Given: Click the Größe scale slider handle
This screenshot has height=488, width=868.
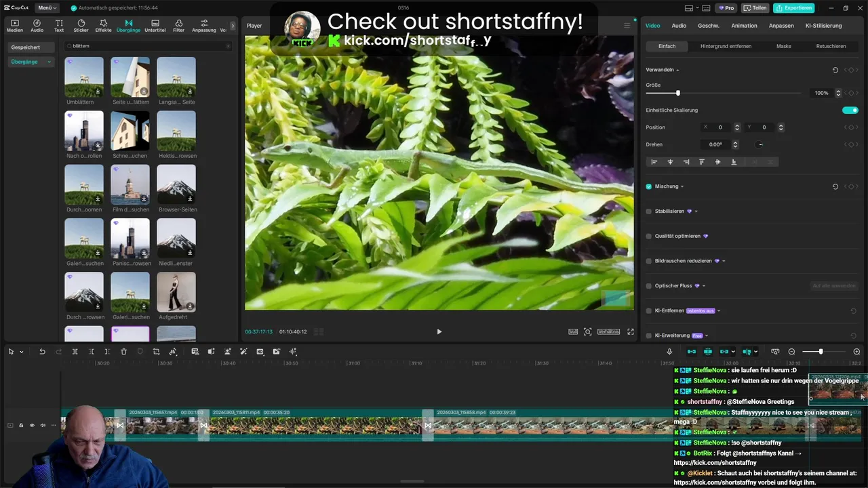Looking at the screenshot, I should point(677,93).
